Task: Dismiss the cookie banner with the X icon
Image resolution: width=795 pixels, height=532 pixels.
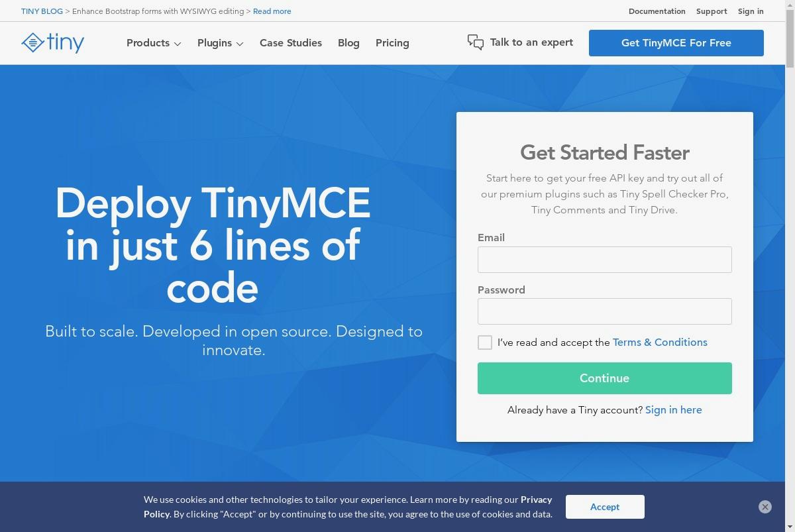Action: [x=765, y=507]
